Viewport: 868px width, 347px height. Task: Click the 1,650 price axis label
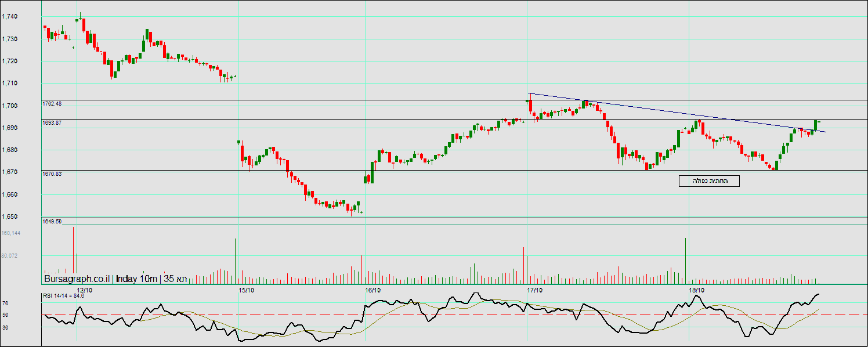10,216
